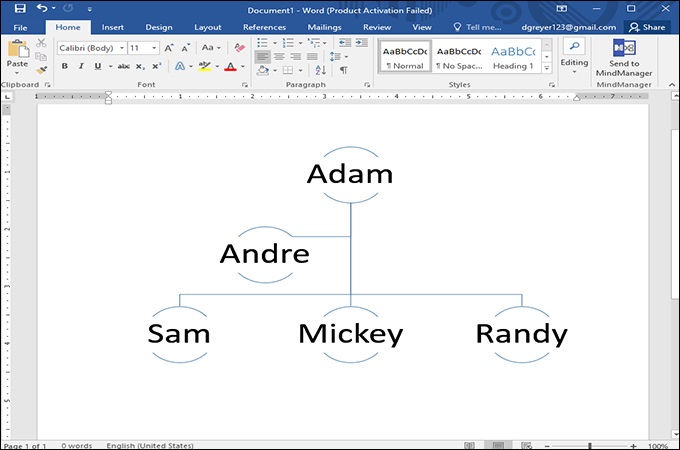680x450 pixels.
Task: Apply the yellow text highlight color
Action: pos(204,66)
